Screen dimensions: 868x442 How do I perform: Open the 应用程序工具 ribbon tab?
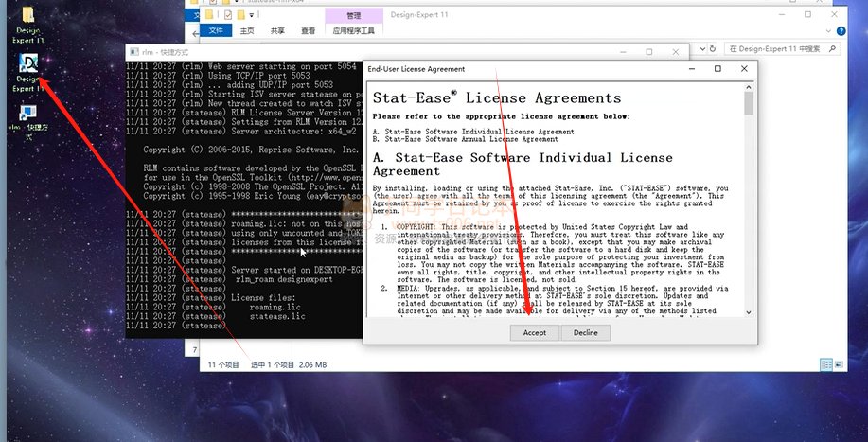pyautogui.click(x=354, y=31)
